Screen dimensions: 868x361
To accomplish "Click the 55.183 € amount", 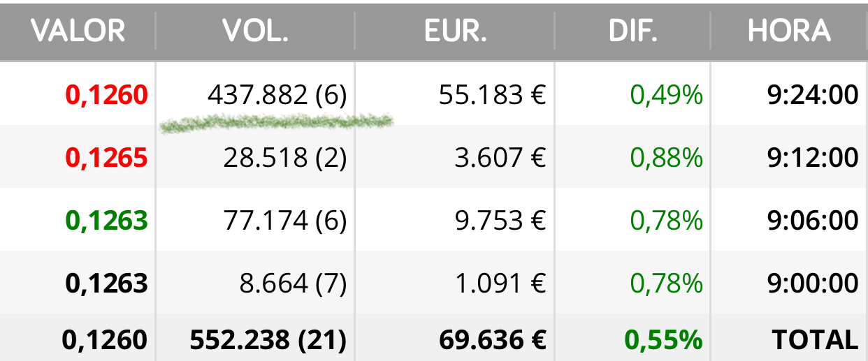I will click(x=492, y=95).
